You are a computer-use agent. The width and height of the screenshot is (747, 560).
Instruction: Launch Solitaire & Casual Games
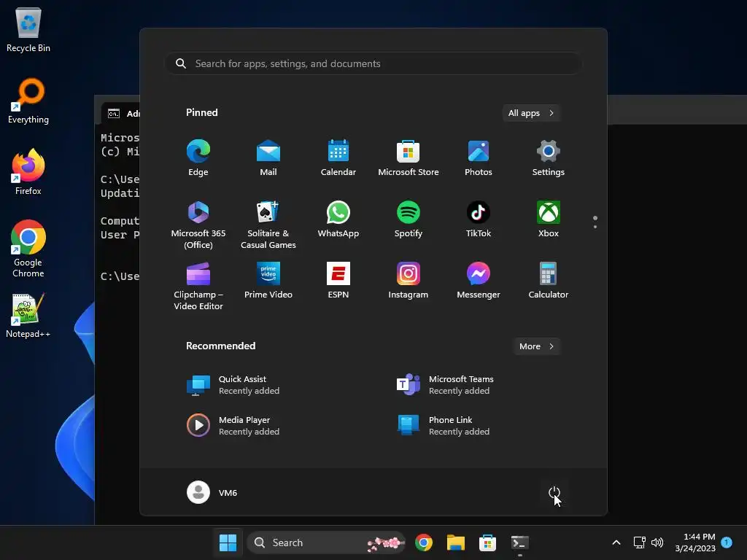click(268, 225)
